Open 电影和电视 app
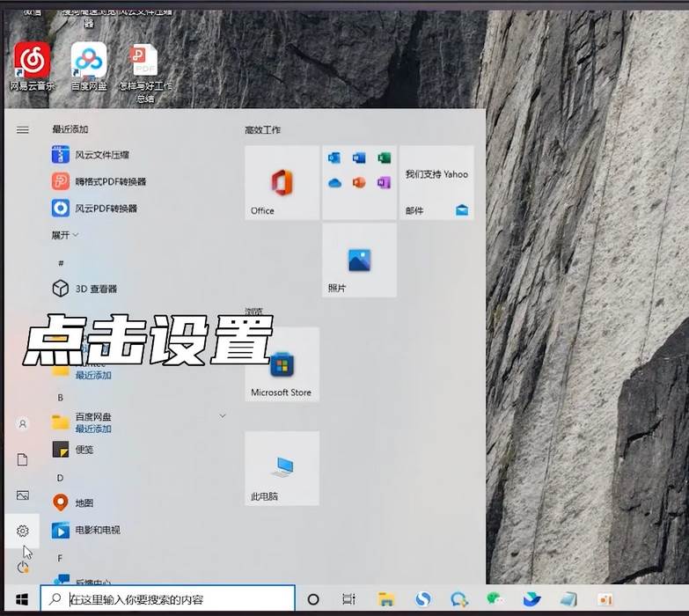The height and width of the screenshot is (616, 689). point(86,530)
